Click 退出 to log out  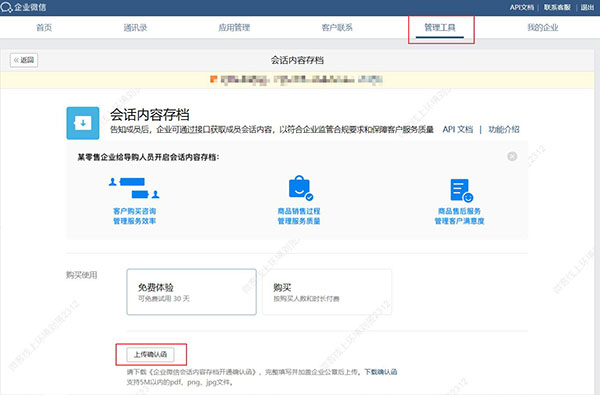pos(587,7)
